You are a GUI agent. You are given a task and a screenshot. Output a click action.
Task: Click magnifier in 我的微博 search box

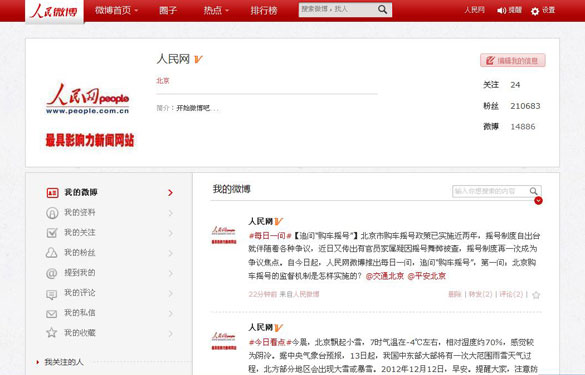coord(534,191)
